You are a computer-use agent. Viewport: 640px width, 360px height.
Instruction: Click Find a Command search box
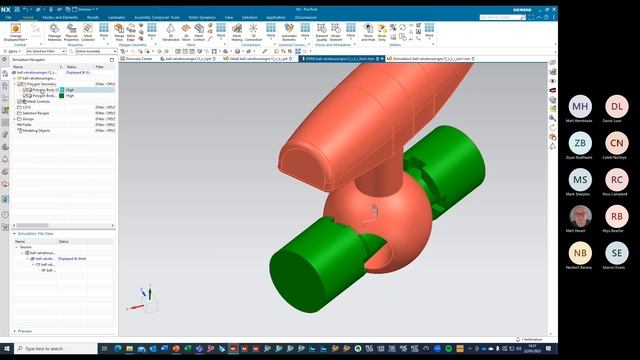502,18
